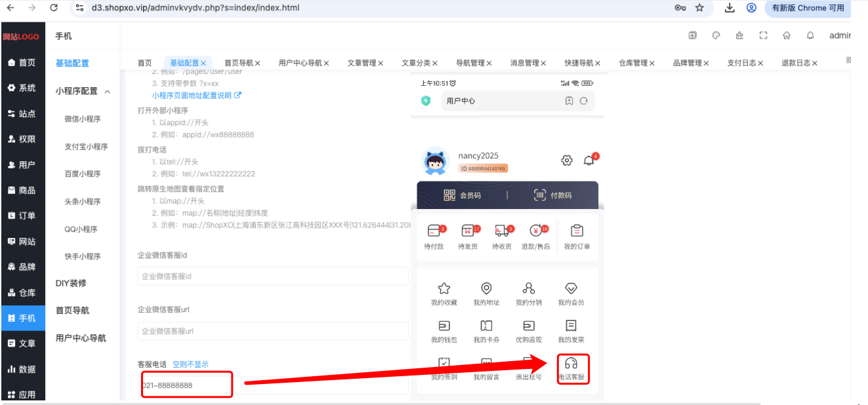This screenshot has width=868, height=405.
Task: Reload the page in Chrome
Action: click(54, 8)
